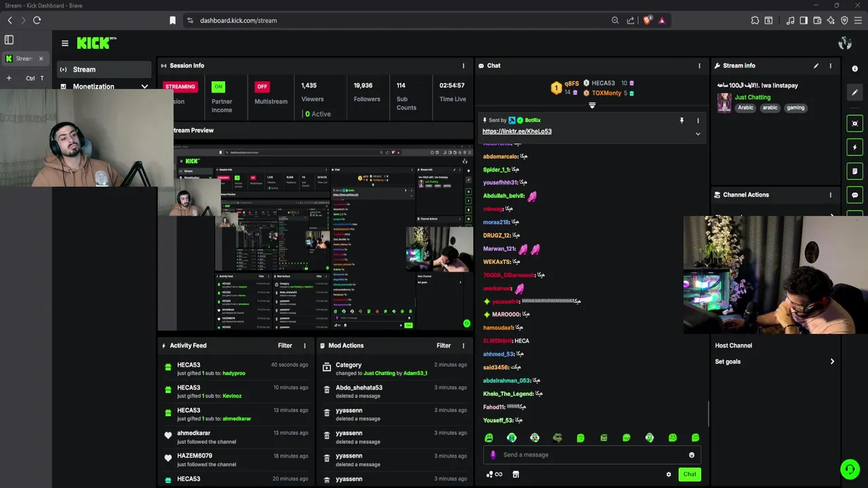The width and height of the screenshot is (868, 488).
Task: Unpin the BotRix pinned message
Action: click(682, 121)
